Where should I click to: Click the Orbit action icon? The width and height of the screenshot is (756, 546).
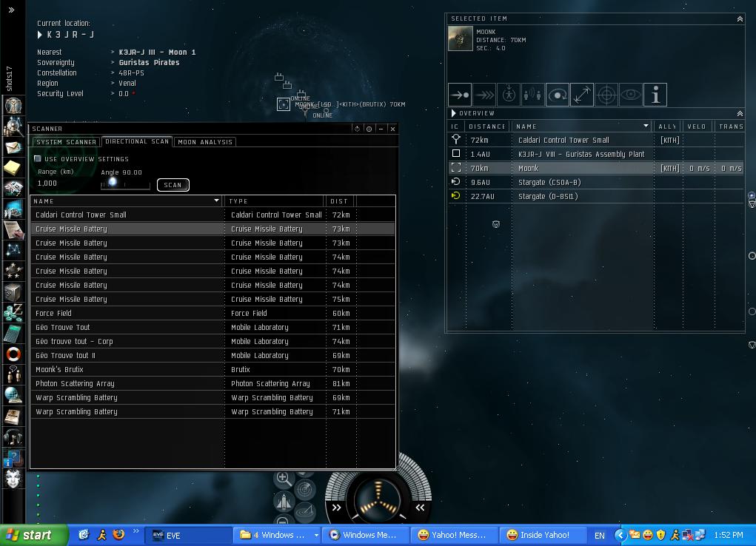[558, 95]
